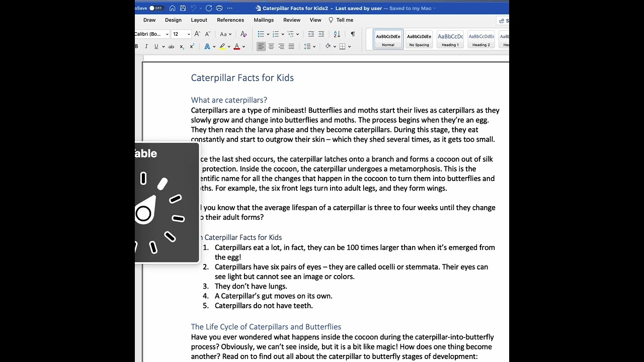The height and width of the screenshot is (362, 644).
Task: Undo the last action
Action: click(193, 8)
